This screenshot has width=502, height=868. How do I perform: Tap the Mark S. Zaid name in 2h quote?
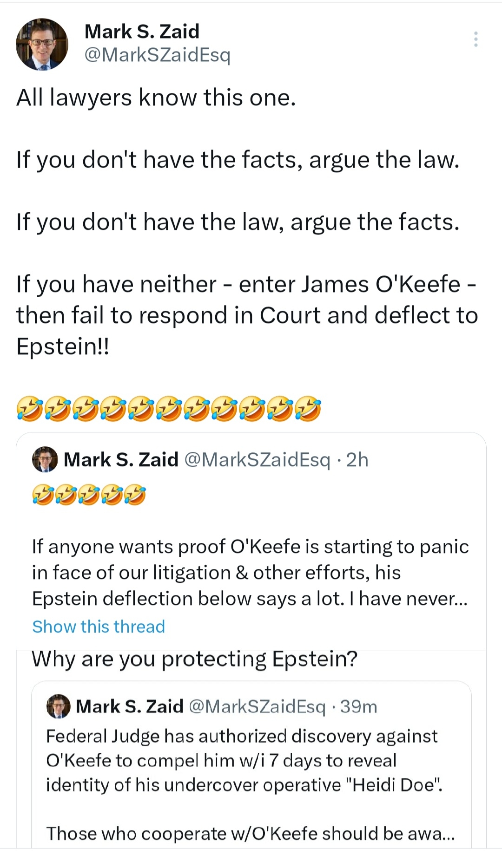[x=121, y=460]
